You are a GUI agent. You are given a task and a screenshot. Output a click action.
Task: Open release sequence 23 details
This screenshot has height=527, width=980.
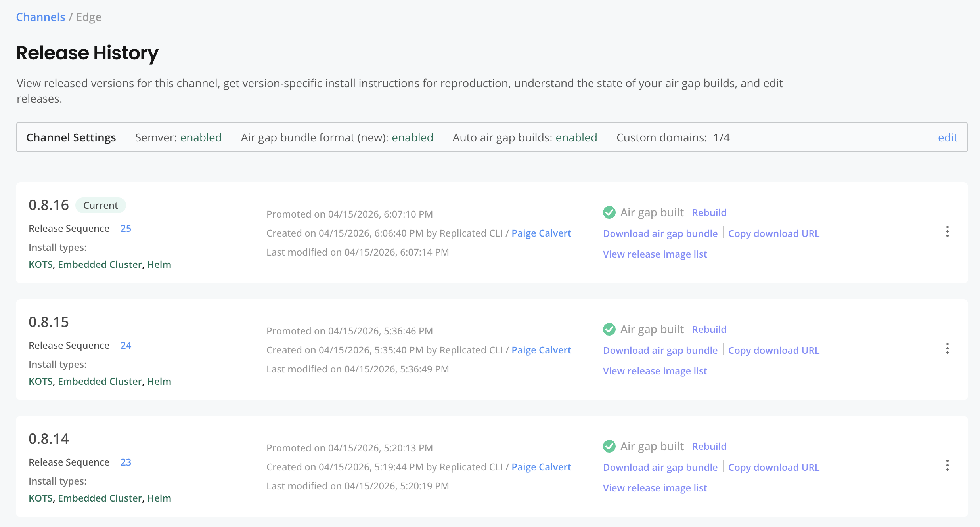tap(126, 462)
